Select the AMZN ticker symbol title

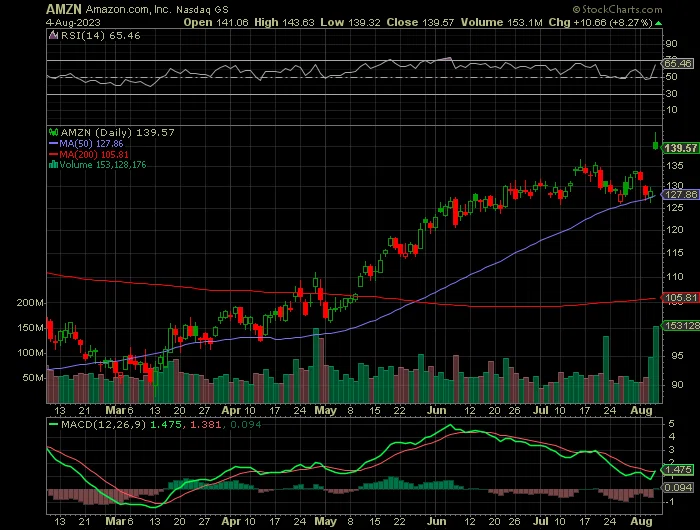click(64, 9)
